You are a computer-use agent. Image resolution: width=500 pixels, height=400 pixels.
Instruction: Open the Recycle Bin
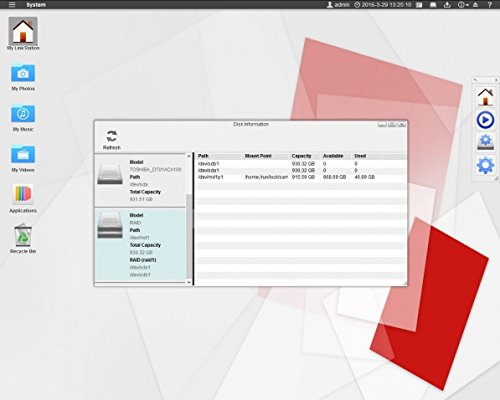[23, 239]
